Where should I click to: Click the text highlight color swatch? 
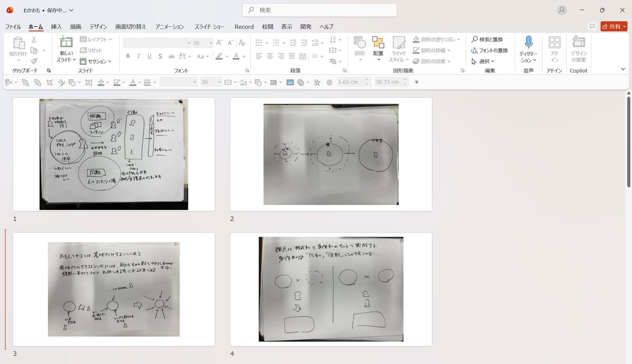point(219,56)
